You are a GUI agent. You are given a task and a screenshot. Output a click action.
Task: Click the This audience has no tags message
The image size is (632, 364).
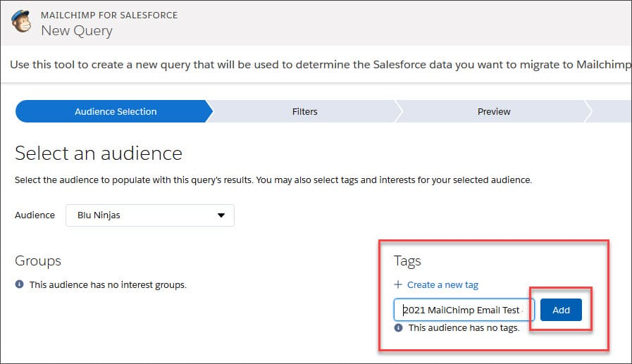tap(464, 328)
